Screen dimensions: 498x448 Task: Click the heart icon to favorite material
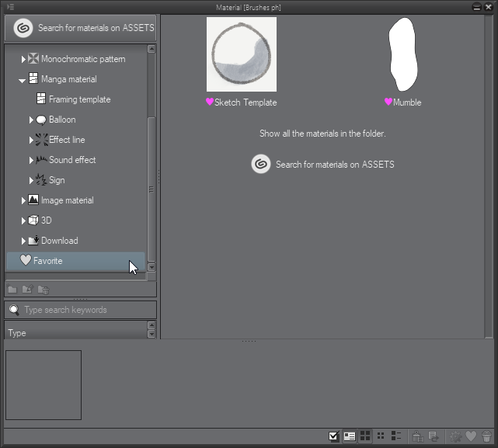471,436
